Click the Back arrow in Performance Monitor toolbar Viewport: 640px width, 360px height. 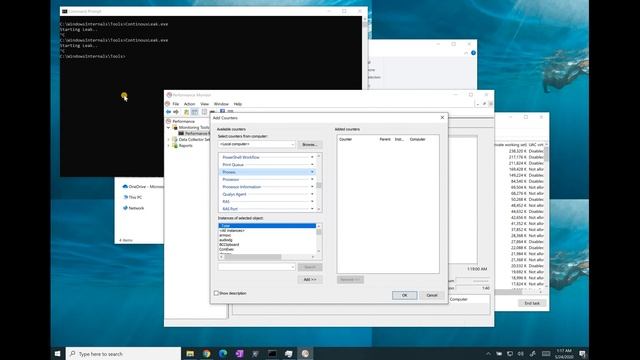(x=168, y=111)
